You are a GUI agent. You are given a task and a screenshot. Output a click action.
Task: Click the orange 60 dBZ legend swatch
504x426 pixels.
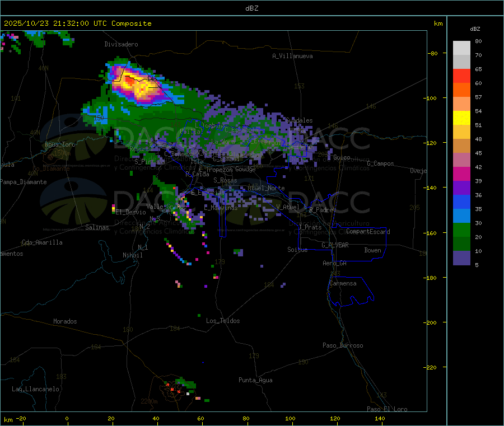click(461, 90)
